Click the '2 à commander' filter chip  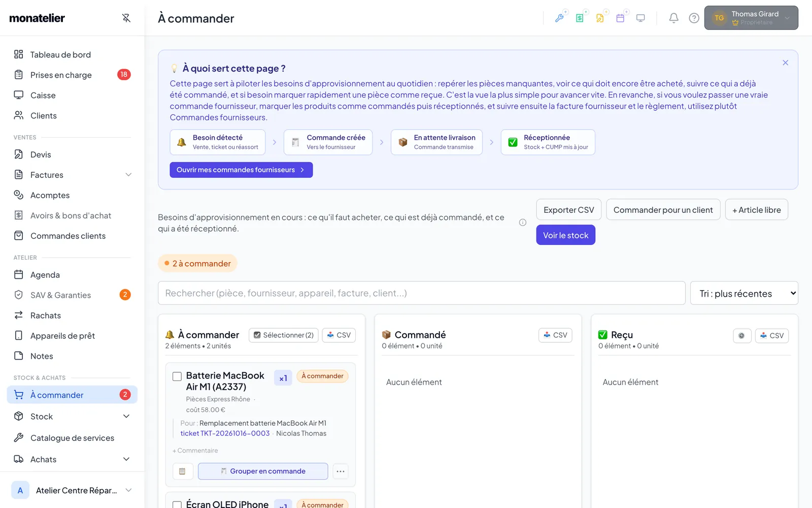197,263
